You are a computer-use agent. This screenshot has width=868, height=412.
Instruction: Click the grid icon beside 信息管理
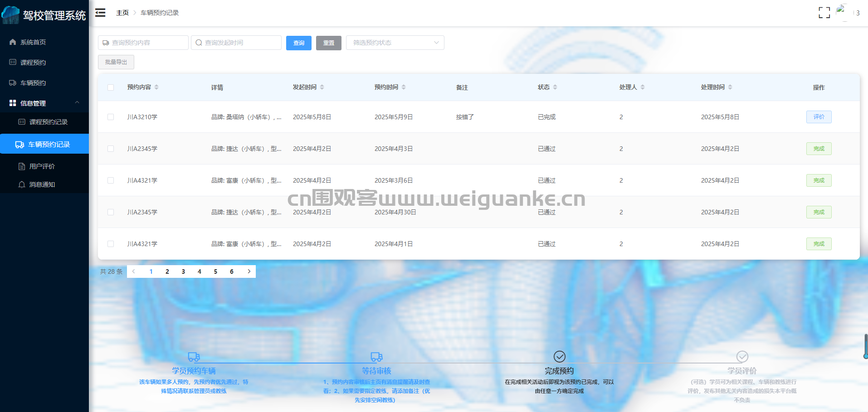tap(13, 103)
